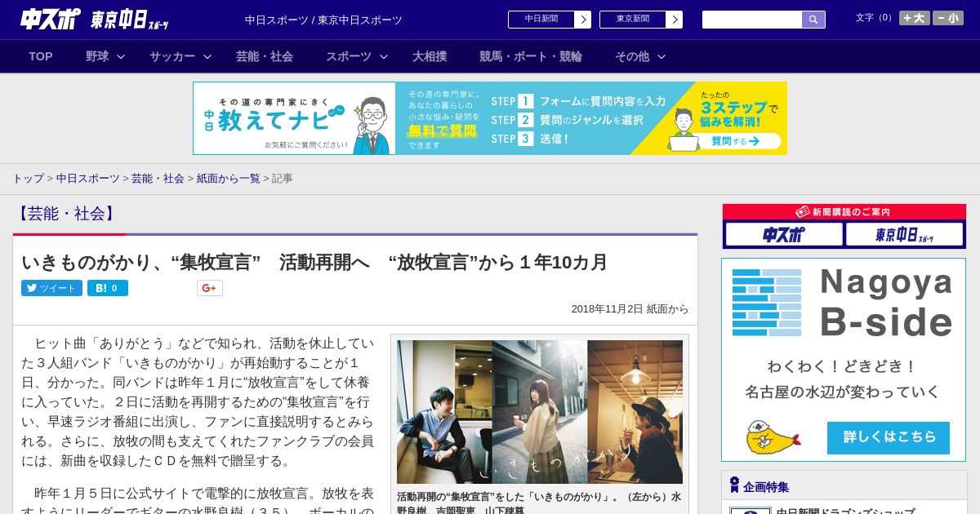Viewport: 980px width, 514px height.
Task: Click the 記事 breadcrumb text
Action: pos(283,178)
